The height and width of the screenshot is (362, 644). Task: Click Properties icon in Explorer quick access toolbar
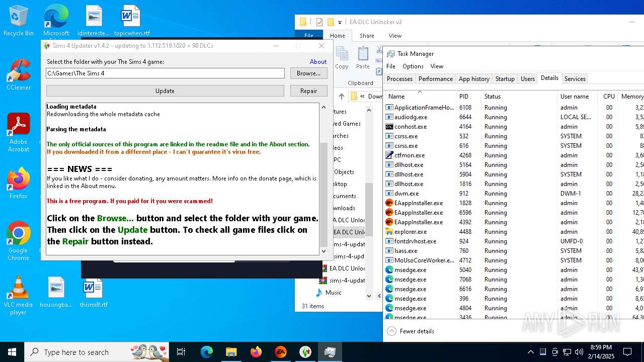point(319,22)
